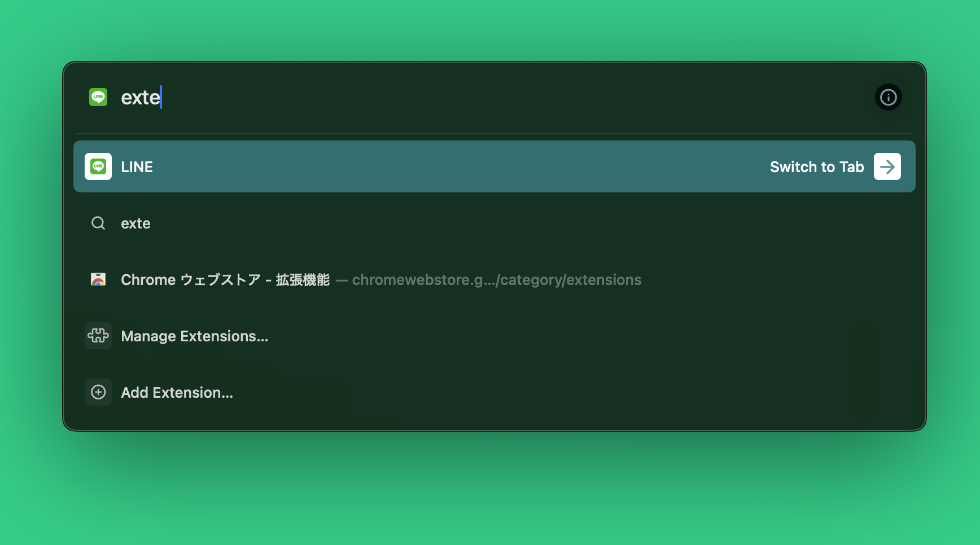Click the plus-circle Add Extension icon

pos(98,393)
